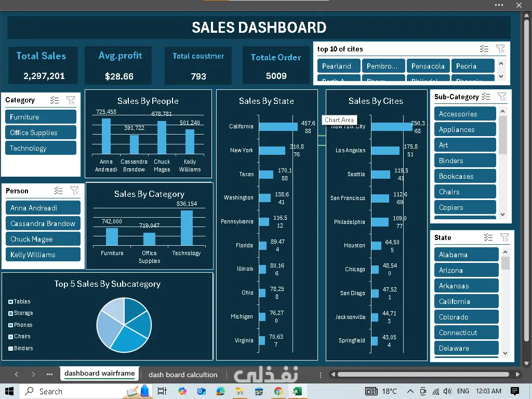Filter by Furniture category
Image resolution: width=532 pixels, height=399 pixels.
point(41,117)
